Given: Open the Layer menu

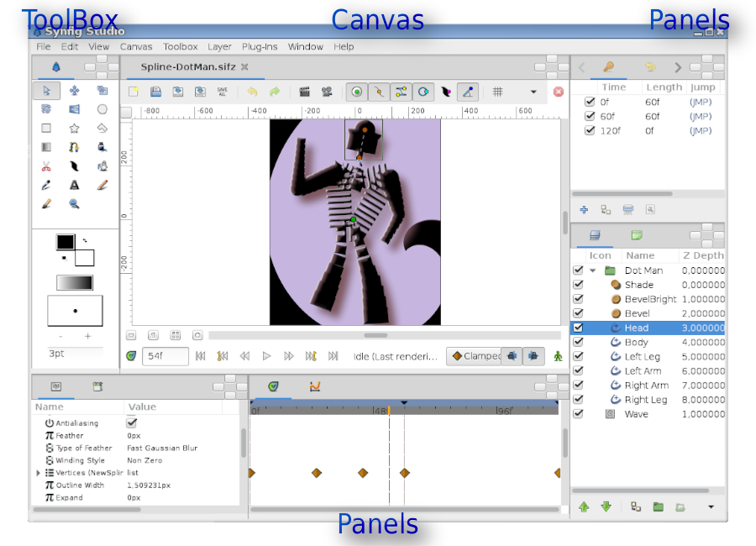Looking at the screenshot, I should tap(218, 46).
